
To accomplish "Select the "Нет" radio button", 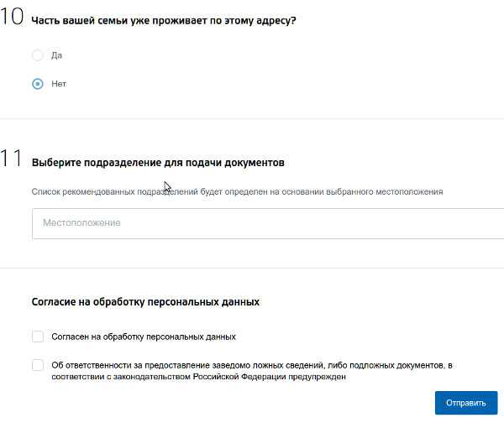I will [x=37, y=84].
